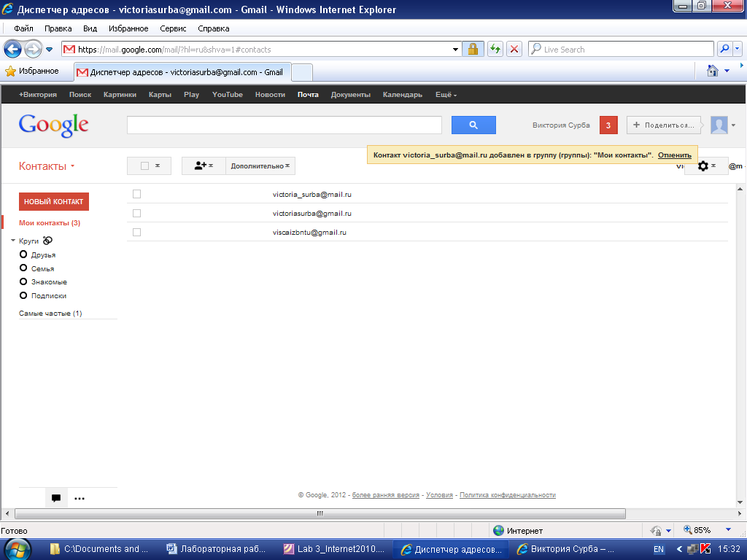Open the settings gear menu
This screenshot has width=747, height=560.
[x=706, y=166]
